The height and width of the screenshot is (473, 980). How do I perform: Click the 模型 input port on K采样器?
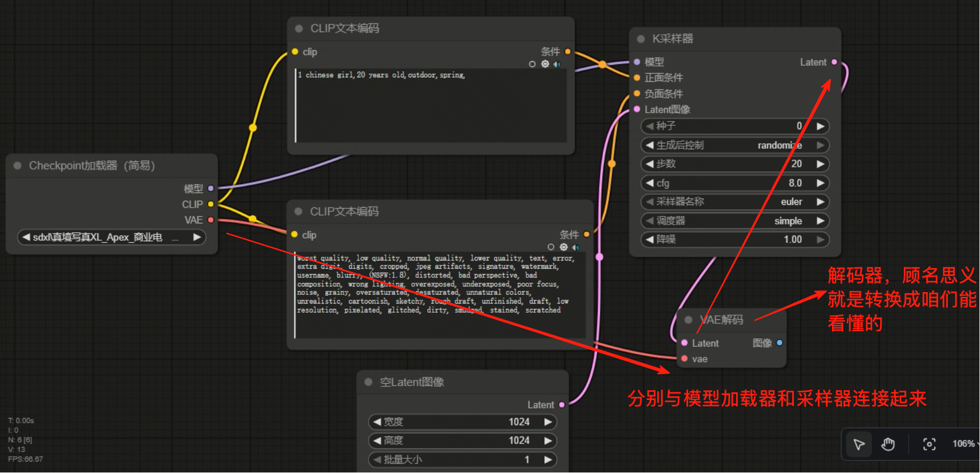[637, 62]
